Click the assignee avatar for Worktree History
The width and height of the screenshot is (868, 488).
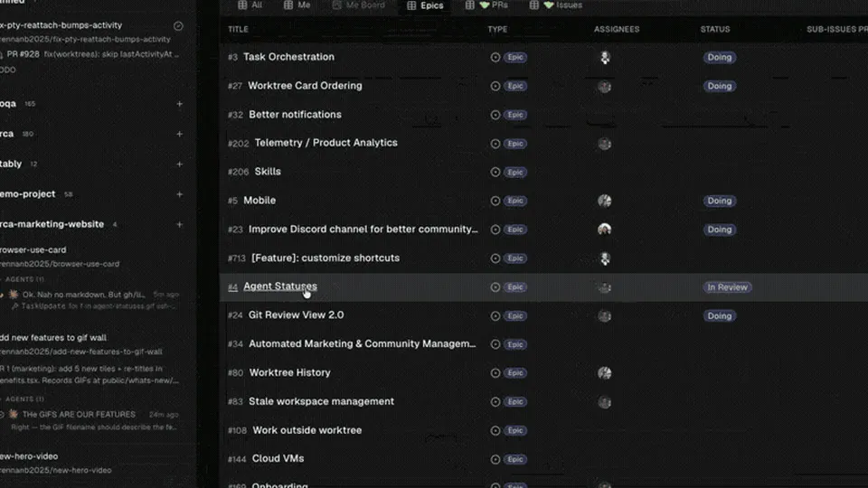click(x=605, y=373)
